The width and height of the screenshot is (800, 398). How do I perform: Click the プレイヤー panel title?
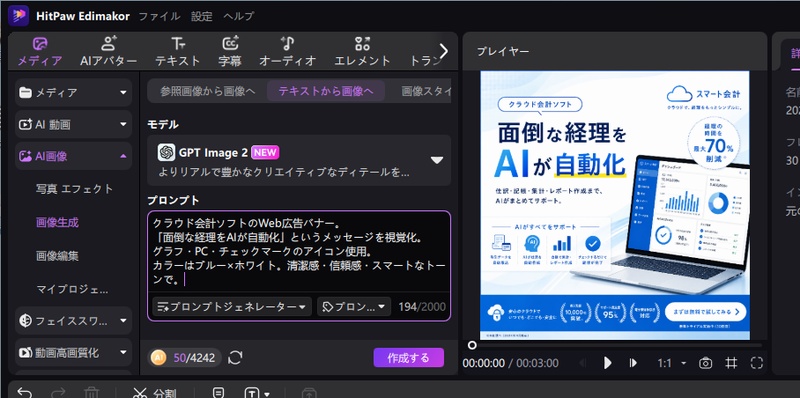pyautogui.click(x=503, y=51)
